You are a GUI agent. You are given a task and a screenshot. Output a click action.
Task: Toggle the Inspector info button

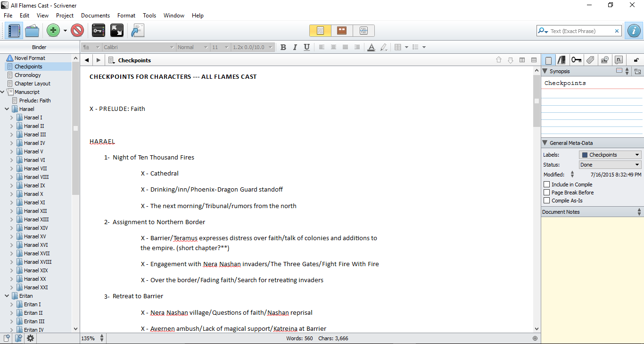[634, 31]
